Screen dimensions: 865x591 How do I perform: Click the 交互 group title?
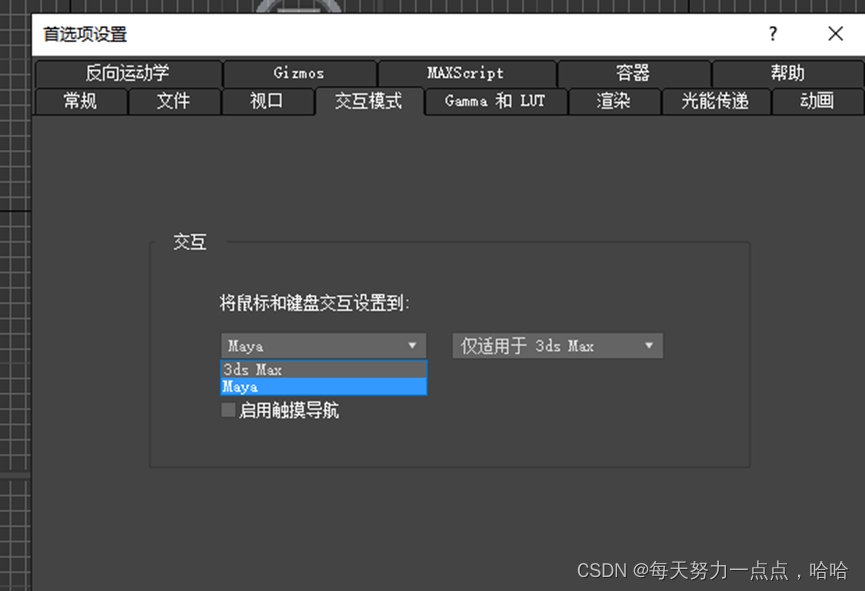pos(190,242)
